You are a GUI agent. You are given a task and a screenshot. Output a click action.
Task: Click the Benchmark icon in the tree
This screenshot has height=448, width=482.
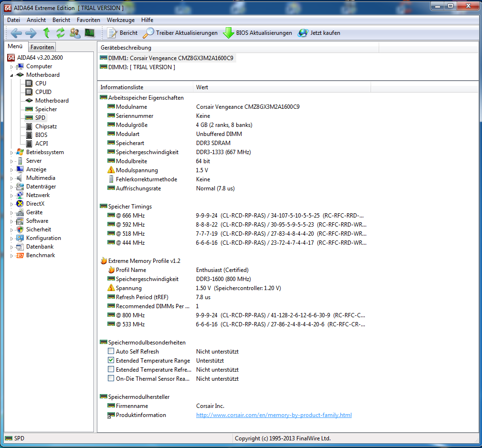pos(20,255)
